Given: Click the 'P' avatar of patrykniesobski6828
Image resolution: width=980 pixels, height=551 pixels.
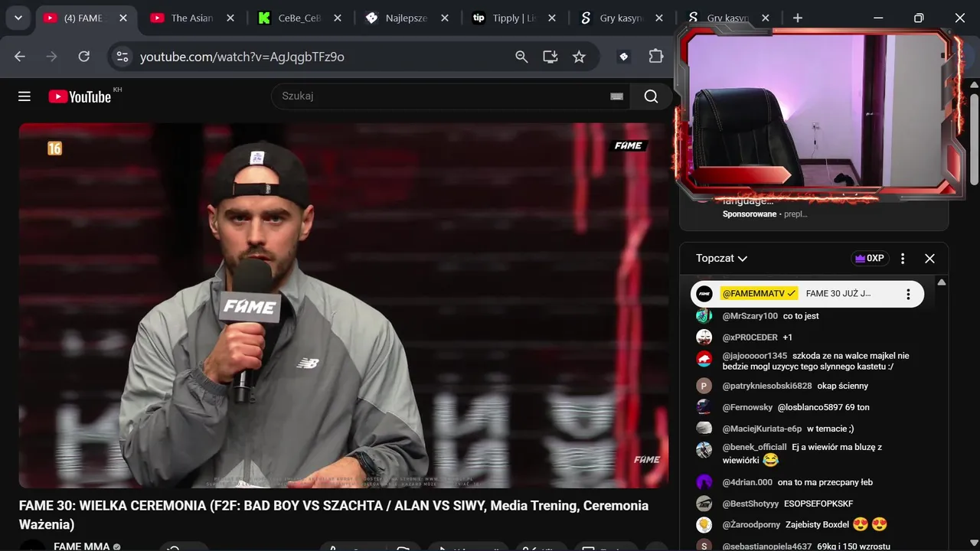Looking at the screenshot, I should 704,386.
